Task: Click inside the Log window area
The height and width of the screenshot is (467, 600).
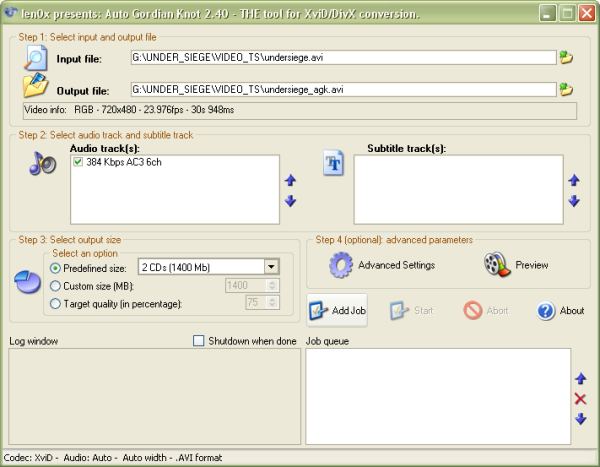Action: point(155,396)
